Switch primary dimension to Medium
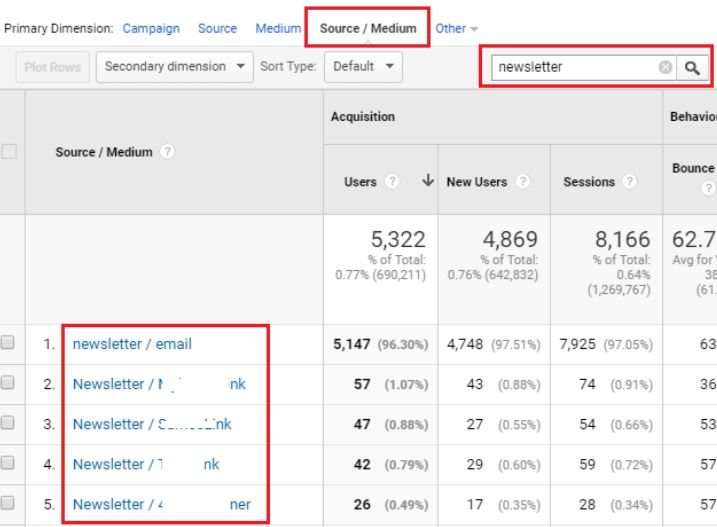717x527 pixels. [278, 29]
